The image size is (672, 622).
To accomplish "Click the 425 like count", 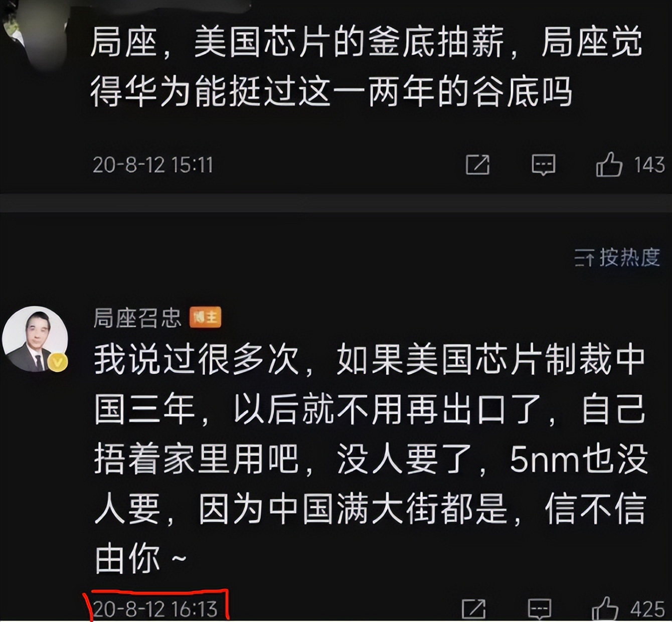I will [x=647, y=609].
